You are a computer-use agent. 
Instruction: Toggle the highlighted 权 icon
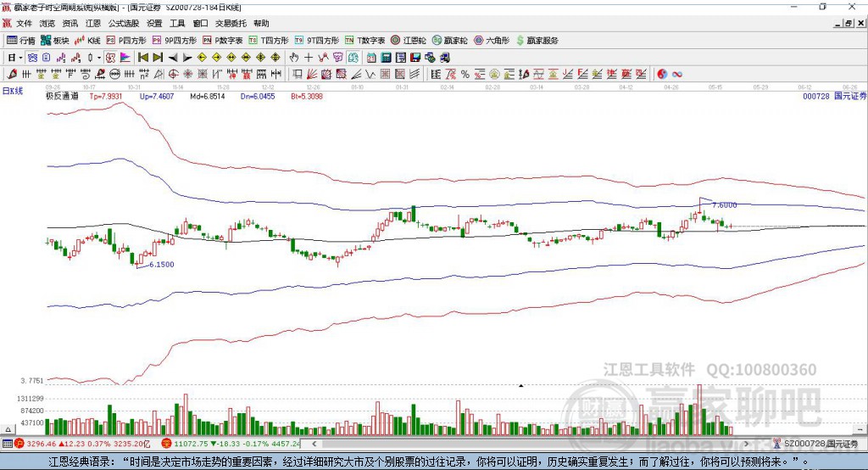pos(111,58)
